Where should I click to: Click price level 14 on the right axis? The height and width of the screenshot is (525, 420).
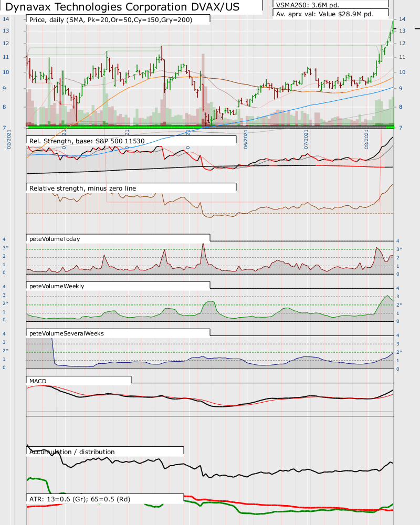402,19
